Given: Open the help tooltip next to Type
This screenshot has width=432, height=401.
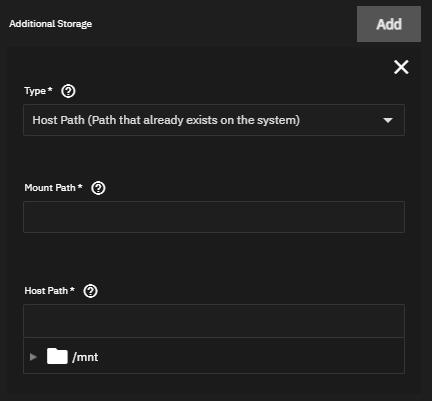Looking at the screenshot, I should pyautogui.click(x=68, y=91).
